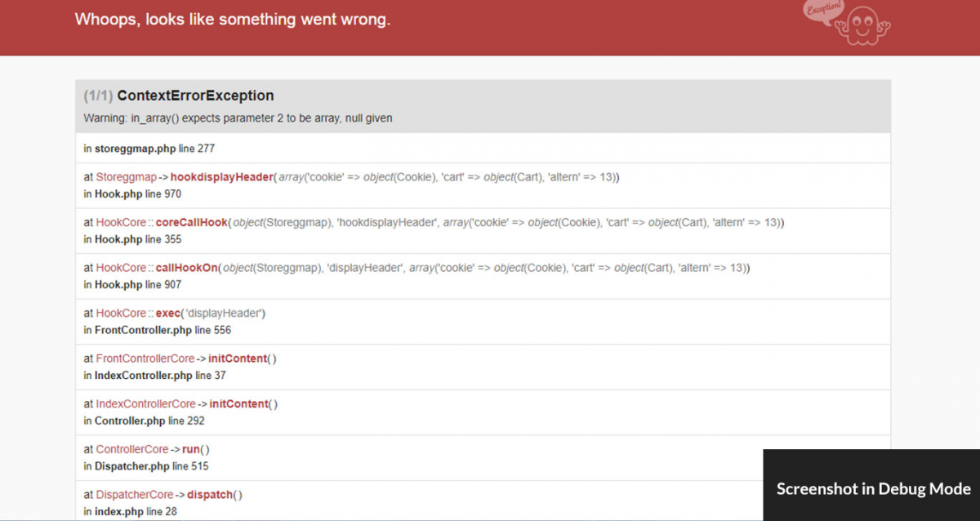Click the hookdisplayHeader method link
The width and height of the screenshot is (980, 521).
pos(221,177)
